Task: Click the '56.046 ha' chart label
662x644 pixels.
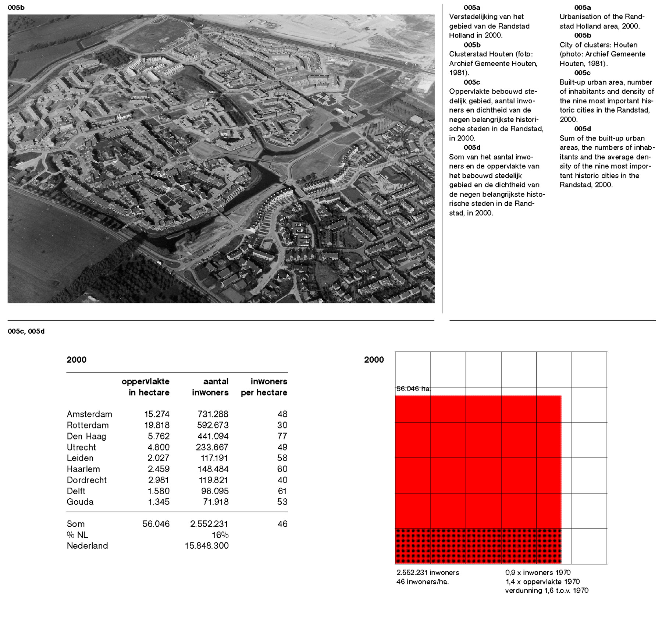Action: pyautogui.click(x=413, y=389)
